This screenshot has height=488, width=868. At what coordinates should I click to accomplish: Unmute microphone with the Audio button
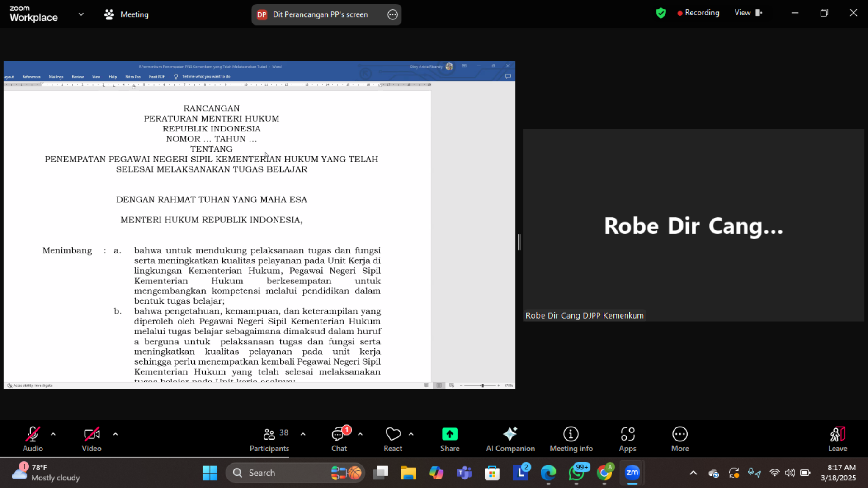[33, 439]
